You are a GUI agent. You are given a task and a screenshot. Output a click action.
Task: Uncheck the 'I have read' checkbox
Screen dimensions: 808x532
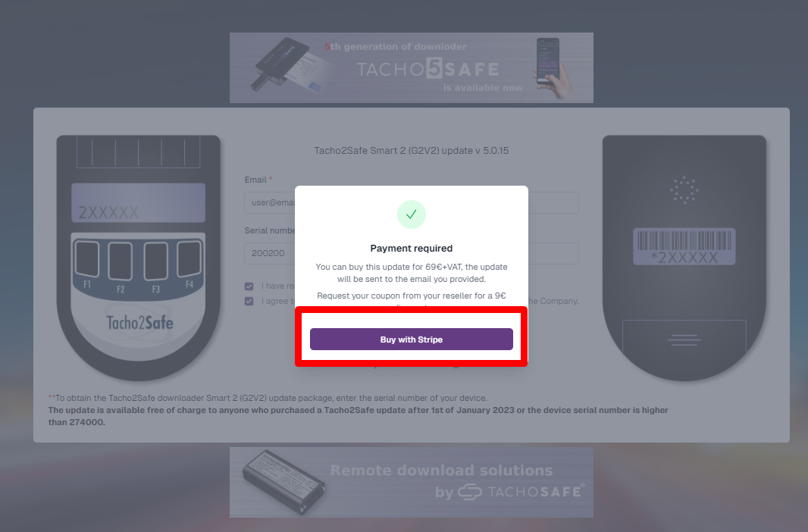click(x=249, y=286)
